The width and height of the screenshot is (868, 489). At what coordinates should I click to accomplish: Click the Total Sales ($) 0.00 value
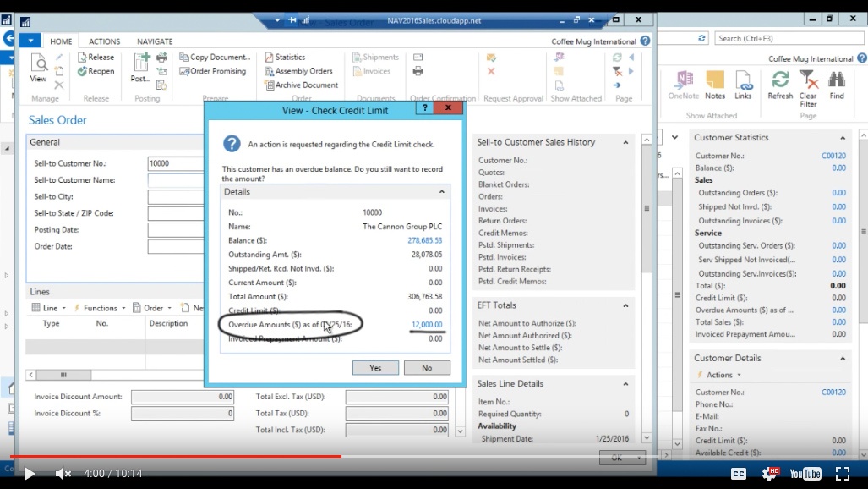pos(838,322)
